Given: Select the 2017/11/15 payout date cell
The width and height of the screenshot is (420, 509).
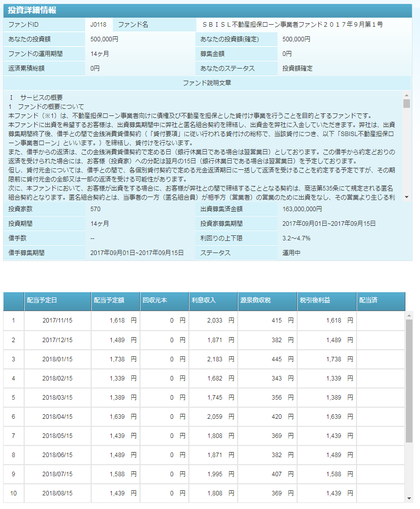Looking at the screenshot, I should 57,321.
